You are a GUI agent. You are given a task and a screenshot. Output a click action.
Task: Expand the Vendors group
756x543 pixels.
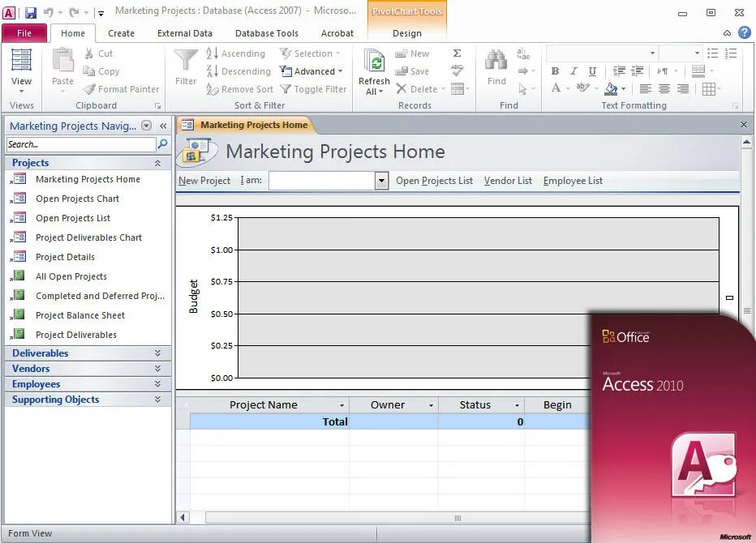157,369
